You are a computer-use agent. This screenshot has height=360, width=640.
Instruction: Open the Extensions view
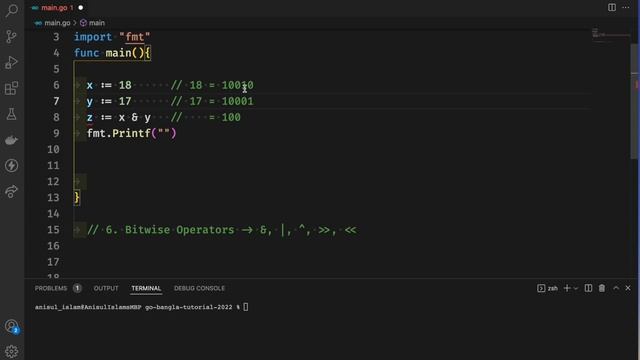pos(11,88)
